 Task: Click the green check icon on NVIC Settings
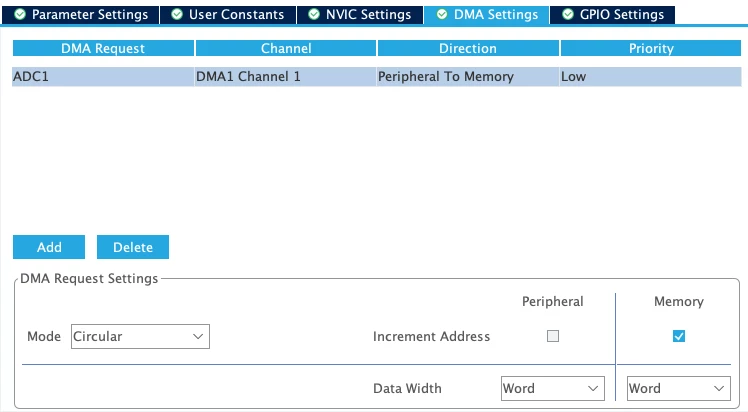click(314, 14)
